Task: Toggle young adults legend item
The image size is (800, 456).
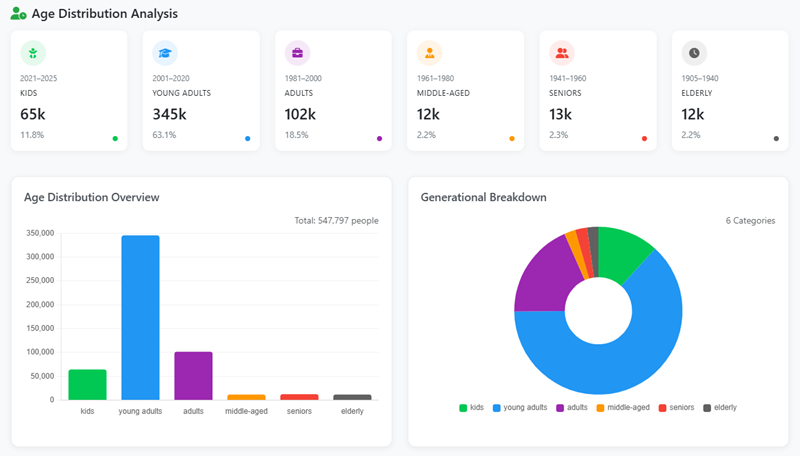Action: click(520, 408)
